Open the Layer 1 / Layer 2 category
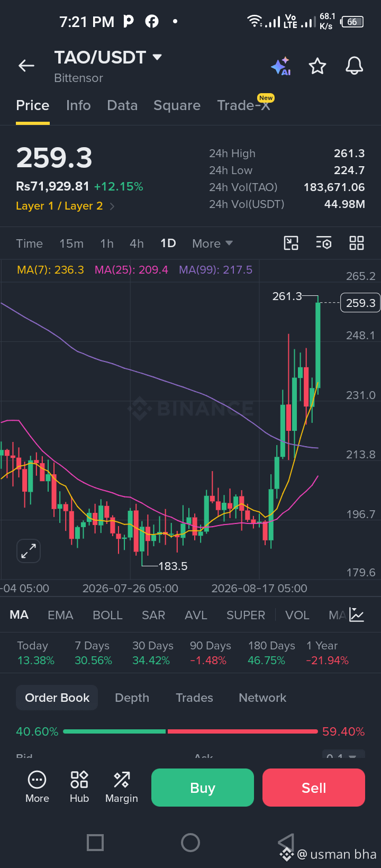Screen dimensions: 381x868 pos(65,206)
